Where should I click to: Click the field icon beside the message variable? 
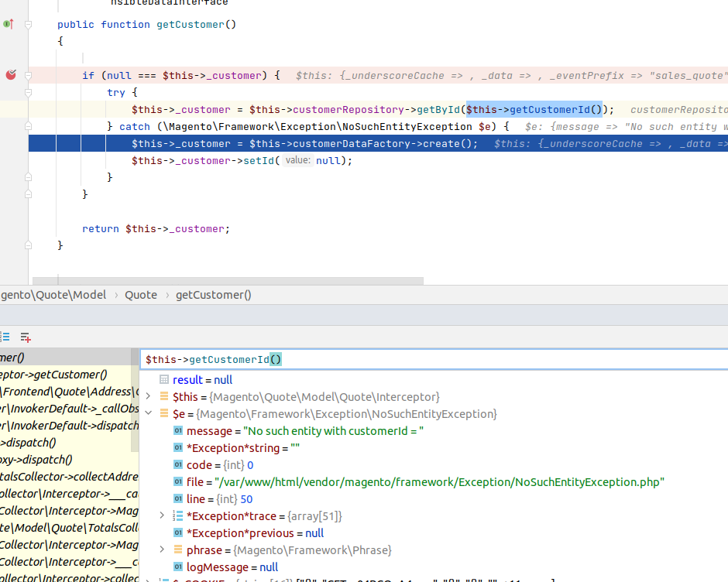point(180,430)
